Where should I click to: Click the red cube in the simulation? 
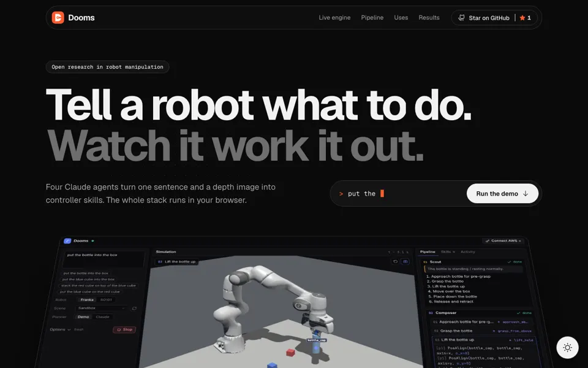coord(290,352)
